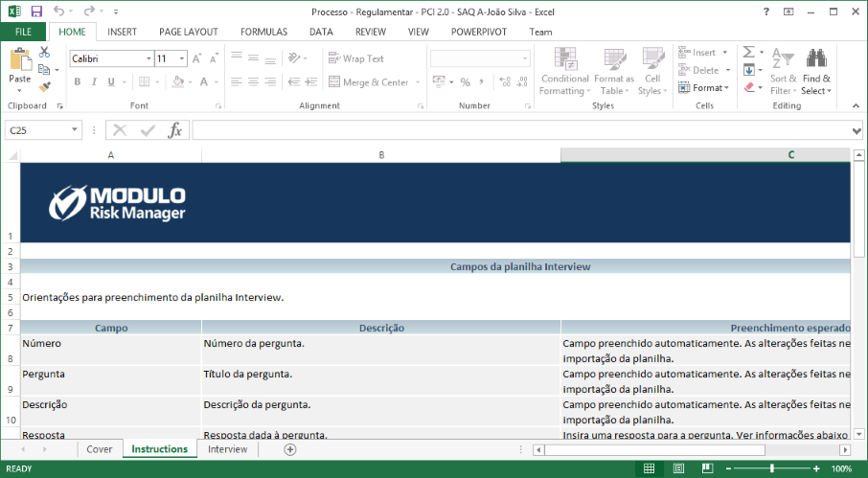Image resolution: width=868 pixels, height=478 pixels.
Task: Click the Insert Function fx button
Action: (175, 130)
